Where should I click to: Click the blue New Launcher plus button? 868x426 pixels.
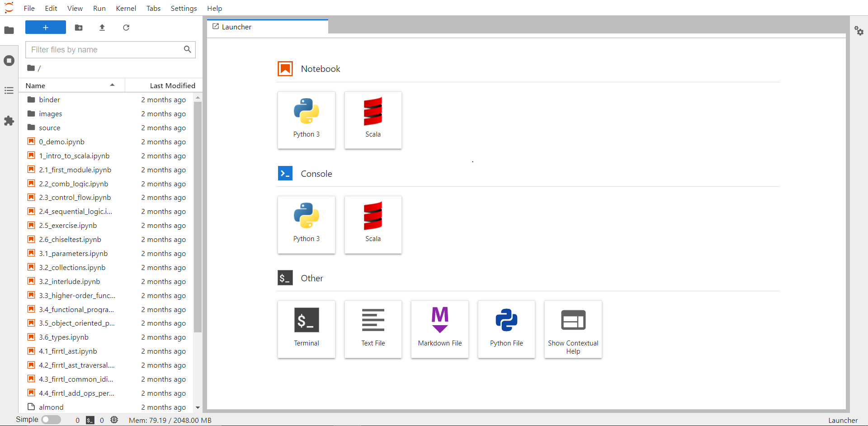click(46, 28)
